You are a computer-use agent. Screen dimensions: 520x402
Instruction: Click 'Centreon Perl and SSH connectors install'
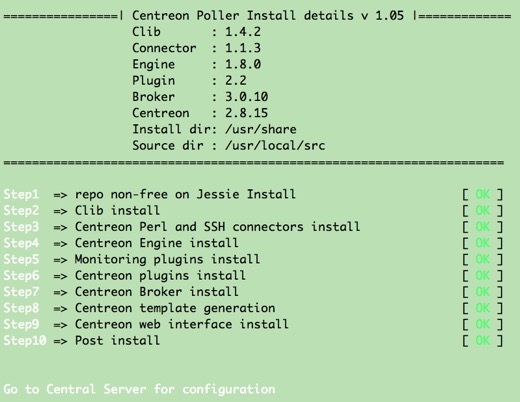pyautogui.click(x=217, y=227)
